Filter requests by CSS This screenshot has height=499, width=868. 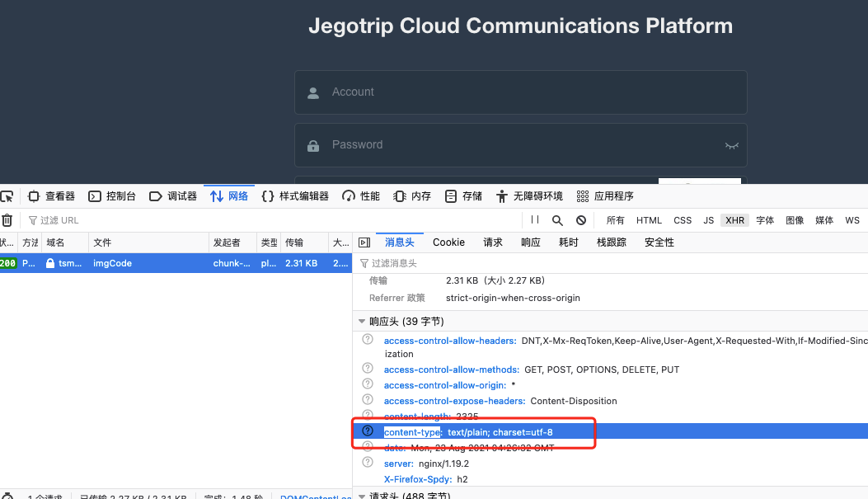(x=683, y=220)
